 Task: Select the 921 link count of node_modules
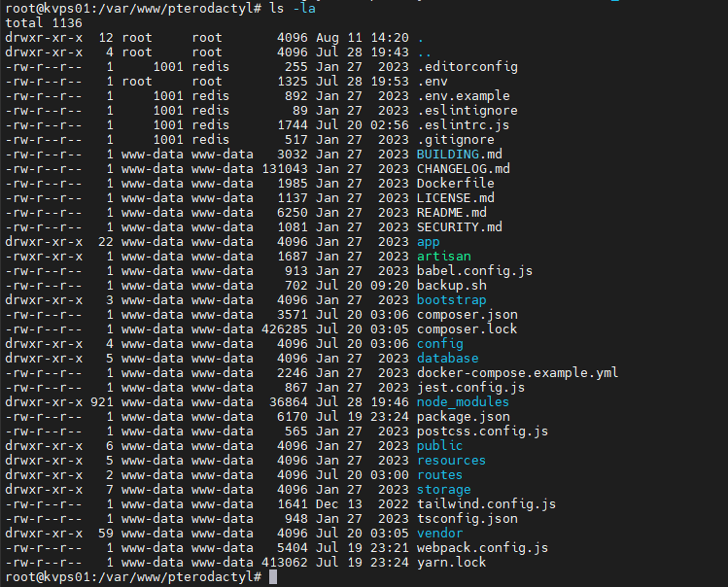click(102, 402)
